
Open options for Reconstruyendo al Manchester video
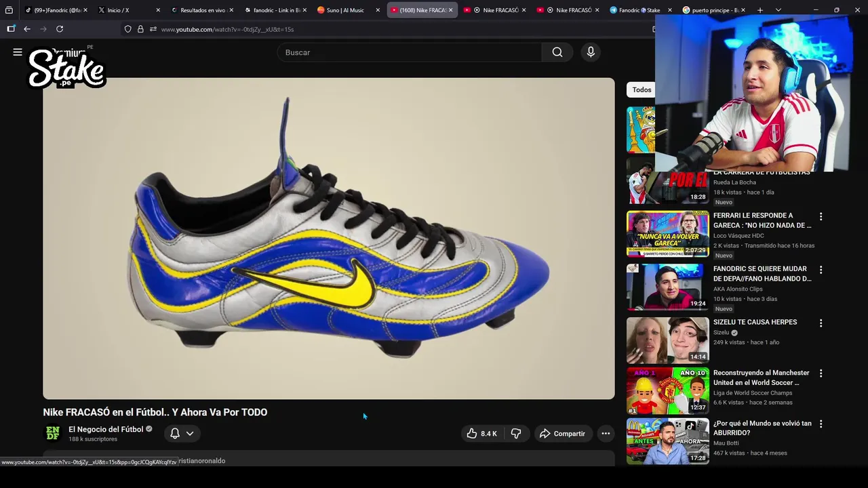click(821, 373)
